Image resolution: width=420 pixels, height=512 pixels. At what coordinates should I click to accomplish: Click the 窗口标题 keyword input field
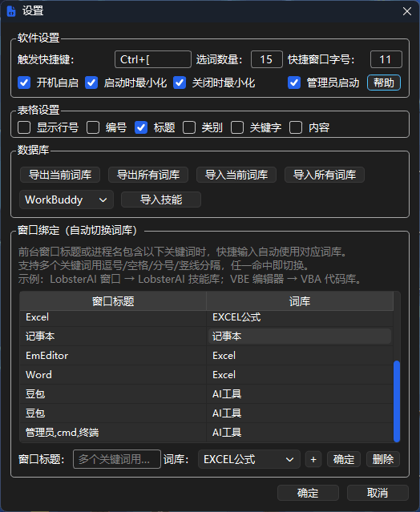point(117,459)
